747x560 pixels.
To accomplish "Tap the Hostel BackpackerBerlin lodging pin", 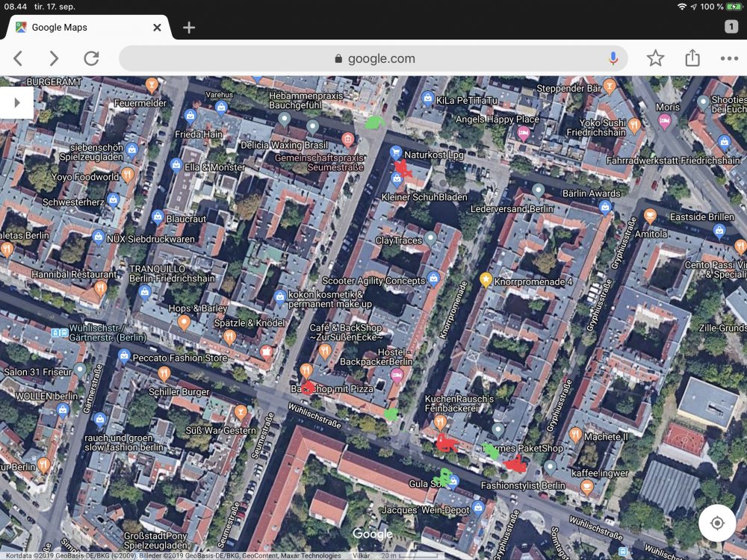I will point(397,375).
